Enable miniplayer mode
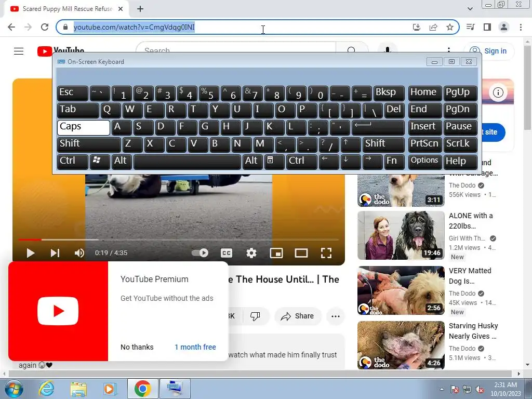The height and width of the screenshot is (399, 532). pyautogui.click(x=276, y=253)
